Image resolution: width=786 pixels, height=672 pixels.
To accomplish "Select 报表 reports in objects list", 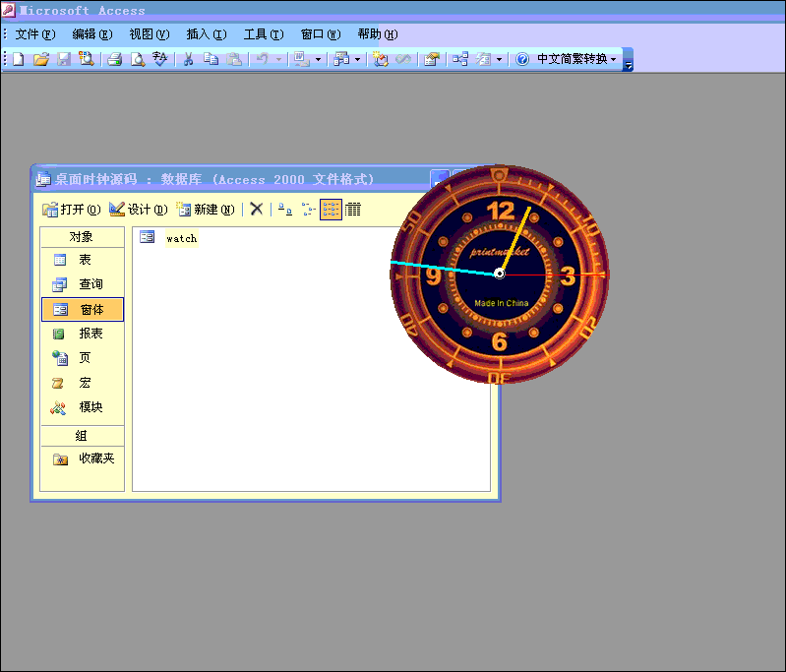I will [x=83, y=334].
